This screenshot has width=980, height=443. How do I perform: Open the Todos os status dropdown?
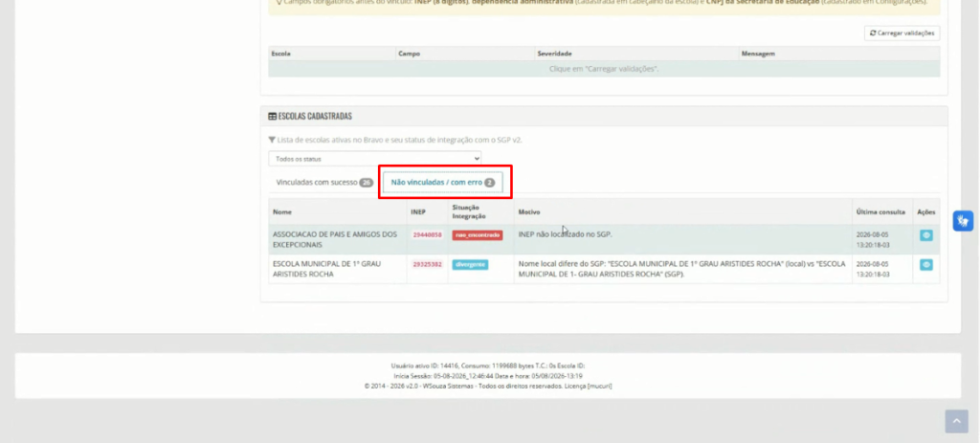pos(375,159)
